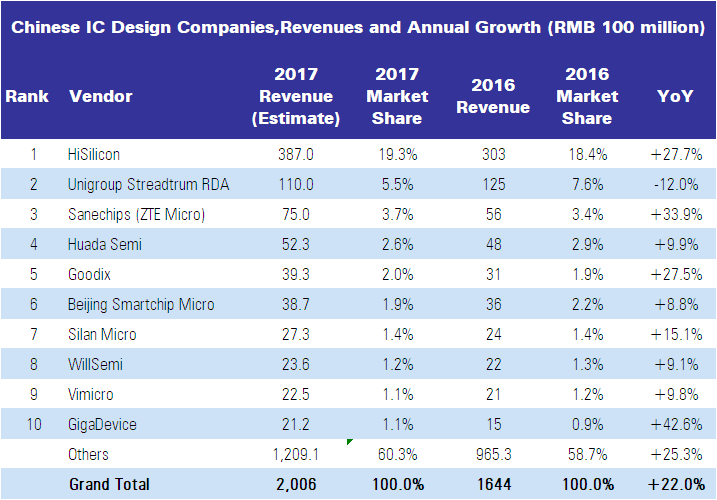Click 'Unigroup Streadtrum RDA' vendor cell
717x500 pixels.
coord(148,184)
